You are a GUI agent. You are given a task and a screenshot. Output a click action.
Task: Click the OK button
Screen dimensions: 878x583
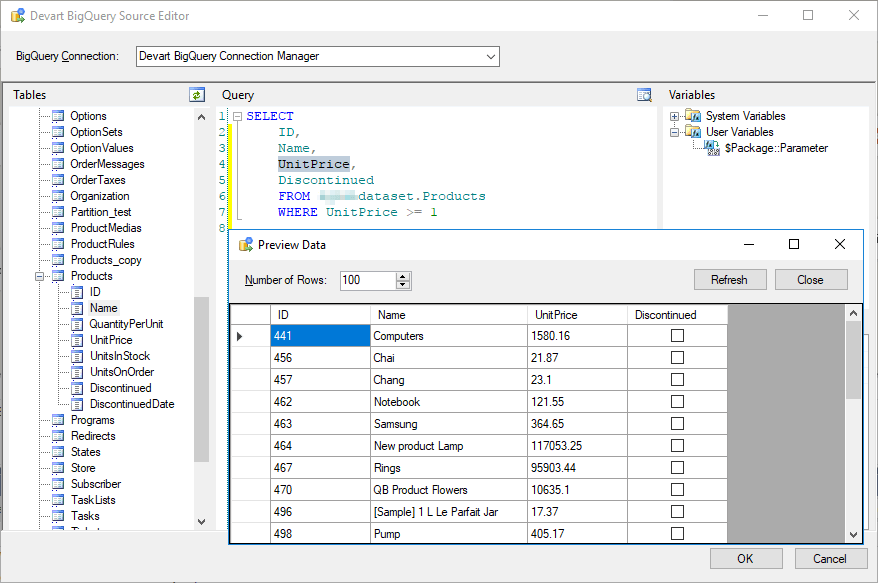(746, 559)
